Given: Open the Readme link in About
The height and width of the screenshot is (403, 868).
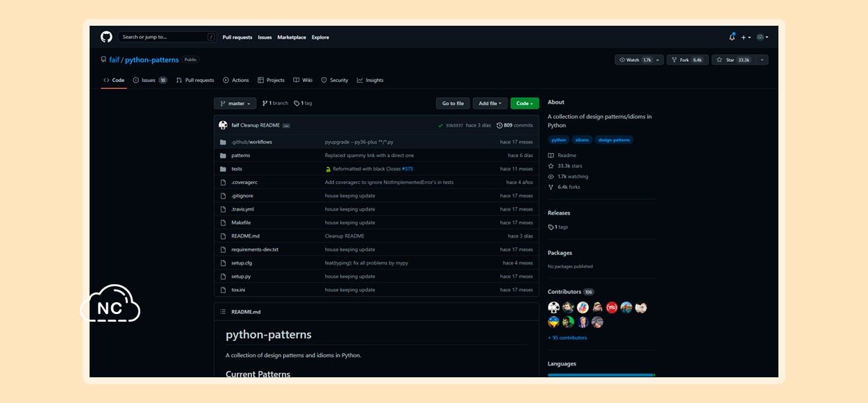Looking at the screenshot, I should pos(562,156).
